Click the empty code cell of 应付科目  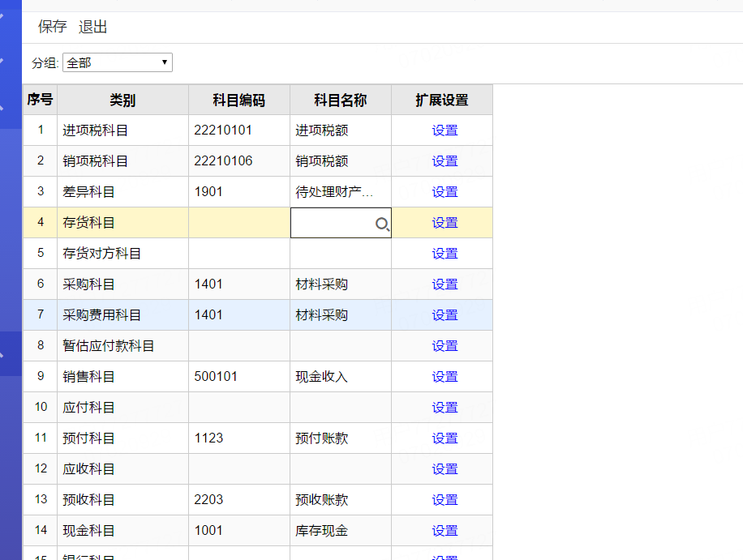click(x=239, y=407)
